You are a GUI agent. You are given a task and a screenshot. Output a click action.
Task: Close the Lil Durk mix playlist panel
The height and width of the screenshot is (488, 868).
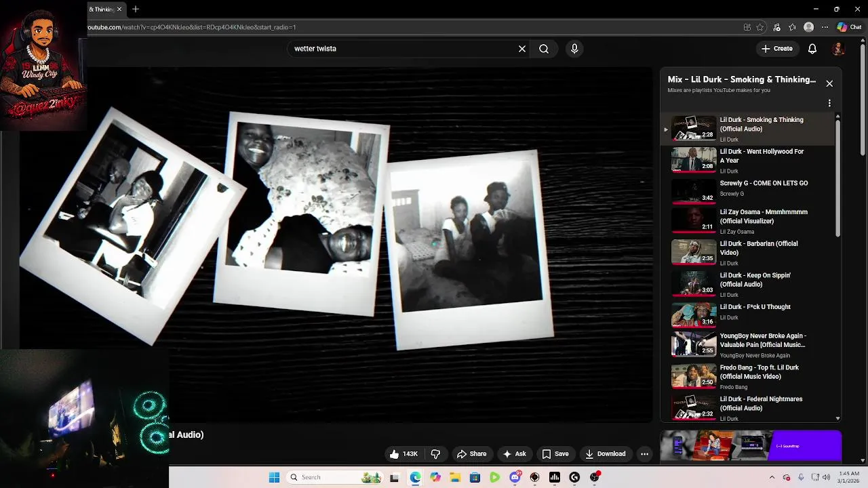(829, 83)
